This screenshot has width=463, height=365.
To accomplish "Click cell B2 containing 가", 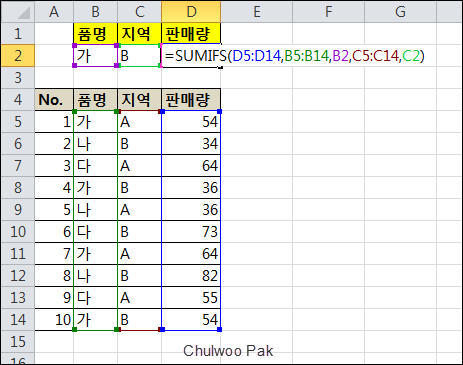I will click(x=95, y=56).
